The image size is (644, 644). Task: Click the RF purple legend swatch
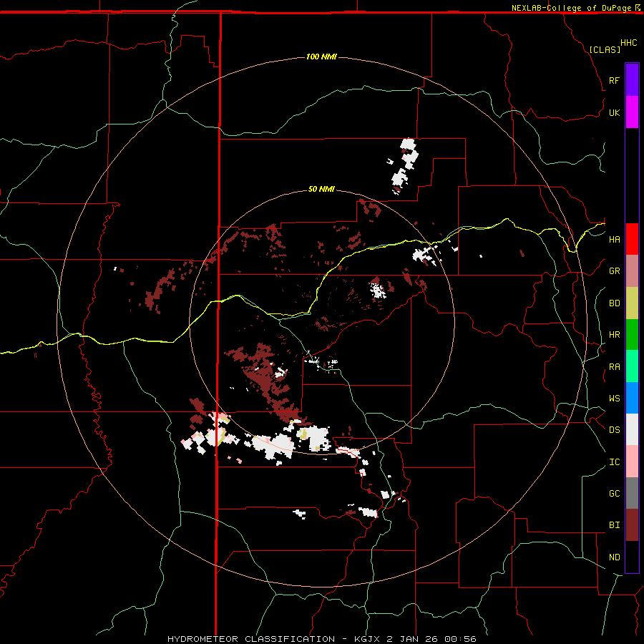(x=632, y=80)
